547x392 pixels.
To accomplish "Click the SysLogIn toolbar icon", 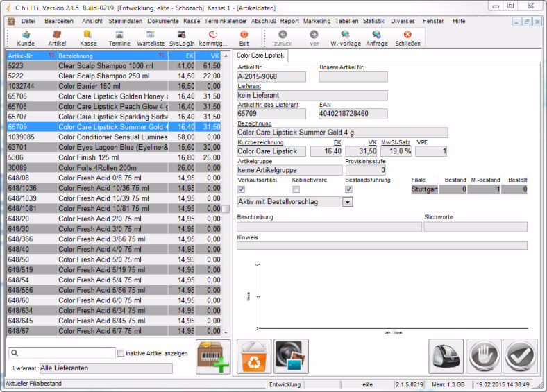I will [182, 38].
